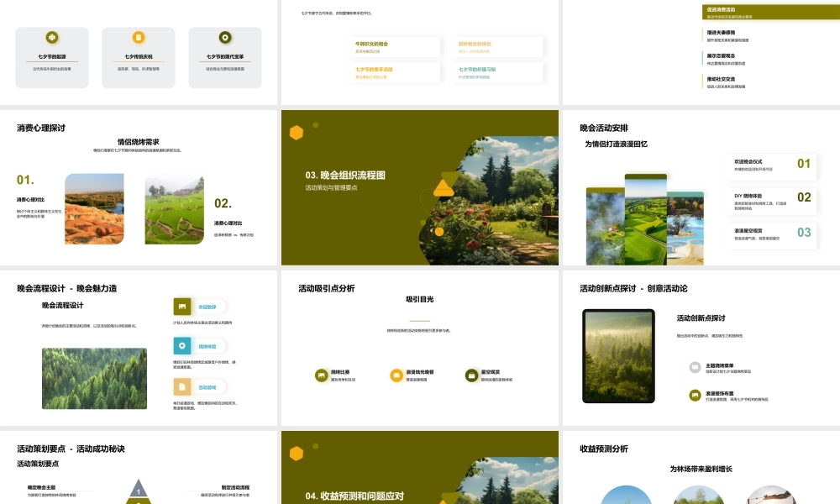Open the 04. 收益预测和问题应对 section slide

[x=420, y=468]
